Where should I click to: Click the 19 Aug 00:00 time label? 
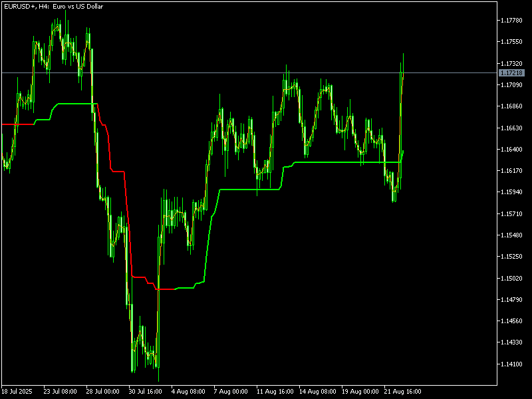coord(360,392)
